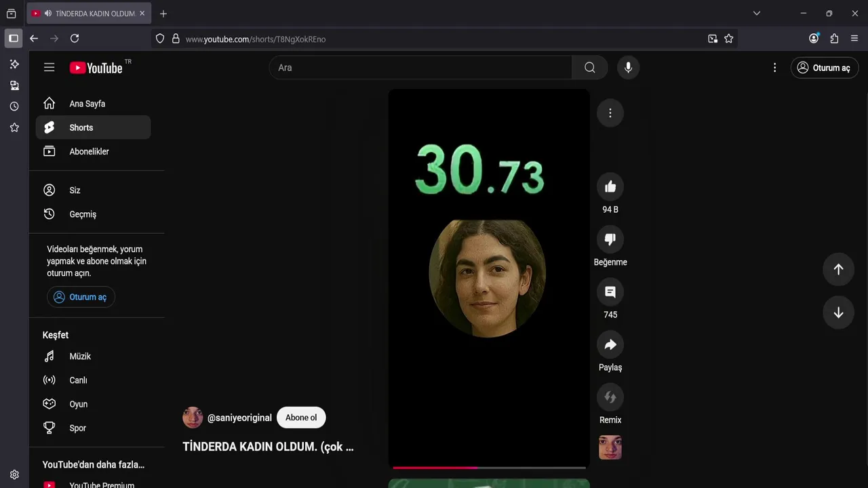Reload the page in the browser
Screen dimensions: 868x488
pyautogui.click(x=75, y=39)
